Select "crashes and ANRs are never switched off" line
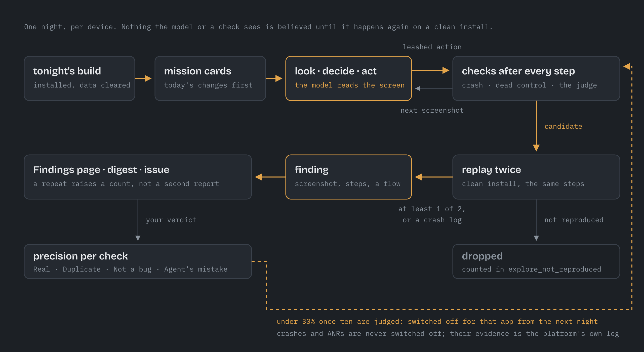This screenshot has height=352, width=644. pos(448,334)
